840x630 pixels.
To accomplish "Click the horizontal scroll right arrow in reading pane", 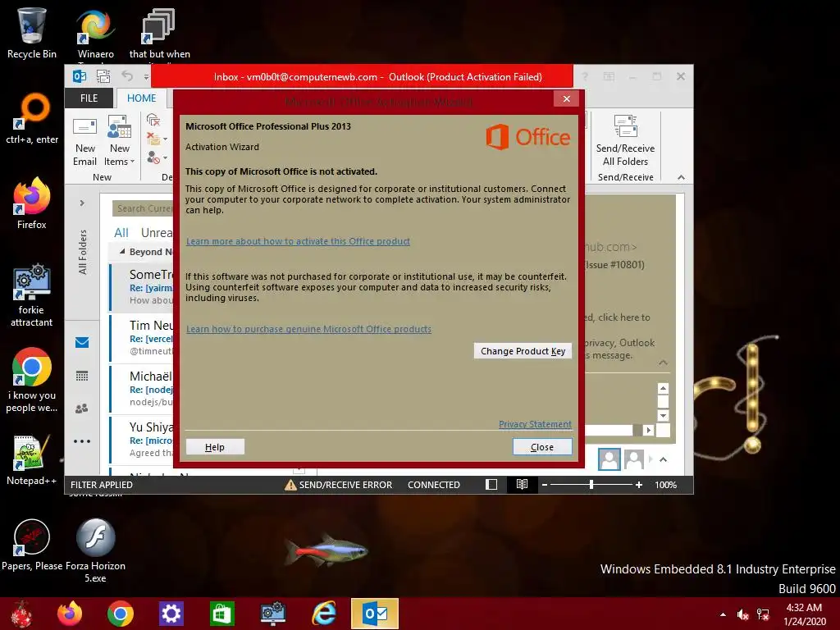I will click(649, 430).
